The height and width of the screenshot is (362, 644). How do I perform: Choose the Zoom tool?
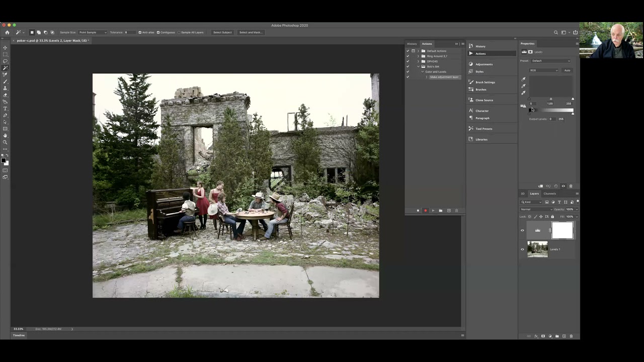pos(5,142)
